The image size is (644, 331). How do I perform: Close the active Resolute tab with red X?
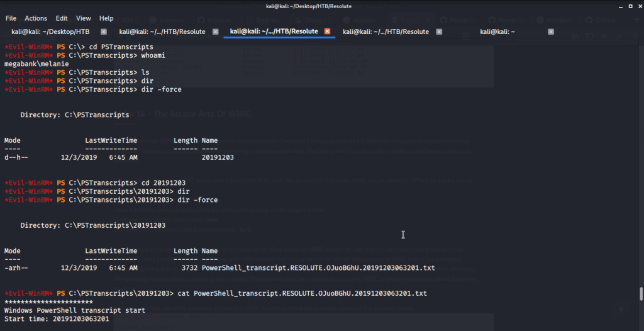(327, 31)
